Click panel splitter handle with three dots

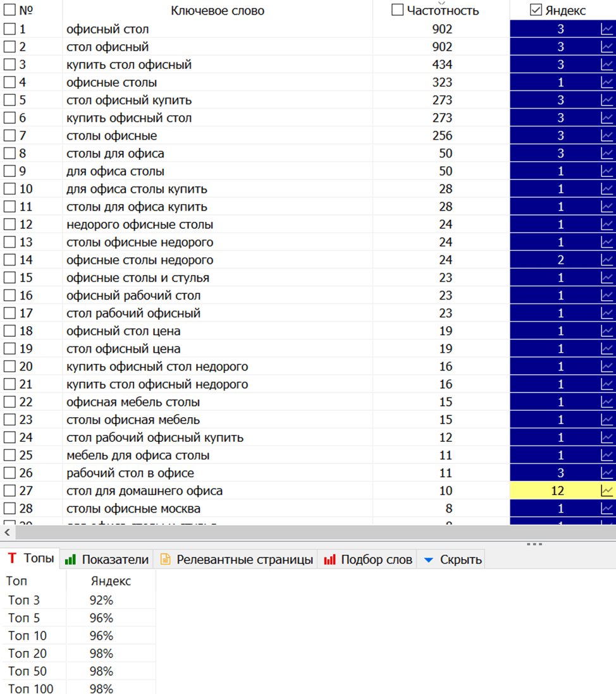[534, 544]
